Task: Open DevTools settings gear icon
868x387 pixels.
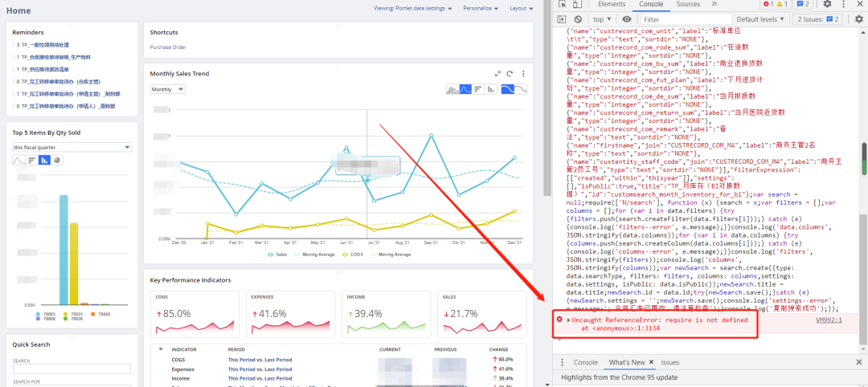Action: point(827,4)
